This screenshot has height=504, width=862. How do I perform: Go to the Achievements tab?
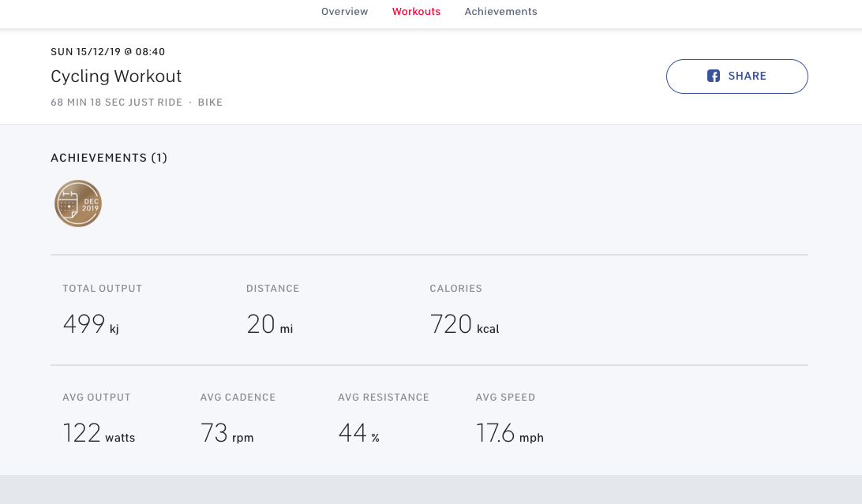tap(500, 12)
